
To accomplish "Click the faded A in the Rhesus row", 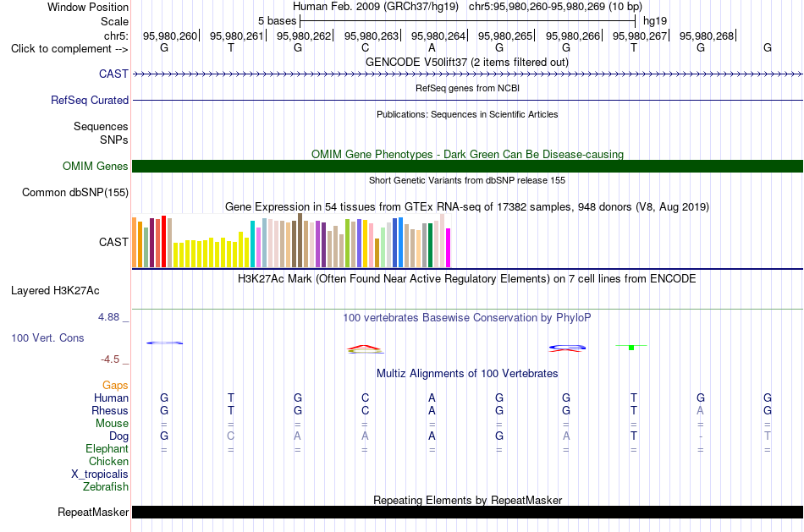I will (x=700, y=410).
